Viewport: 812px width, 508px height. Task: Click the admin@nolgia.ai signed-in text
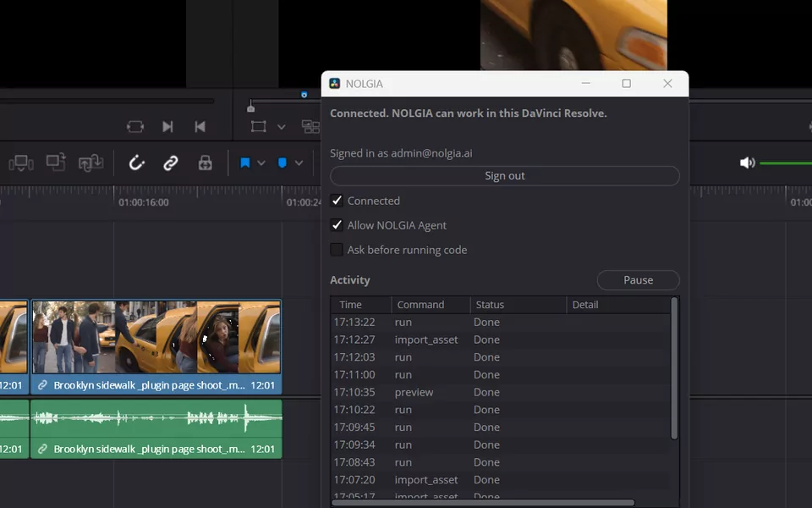431,153
